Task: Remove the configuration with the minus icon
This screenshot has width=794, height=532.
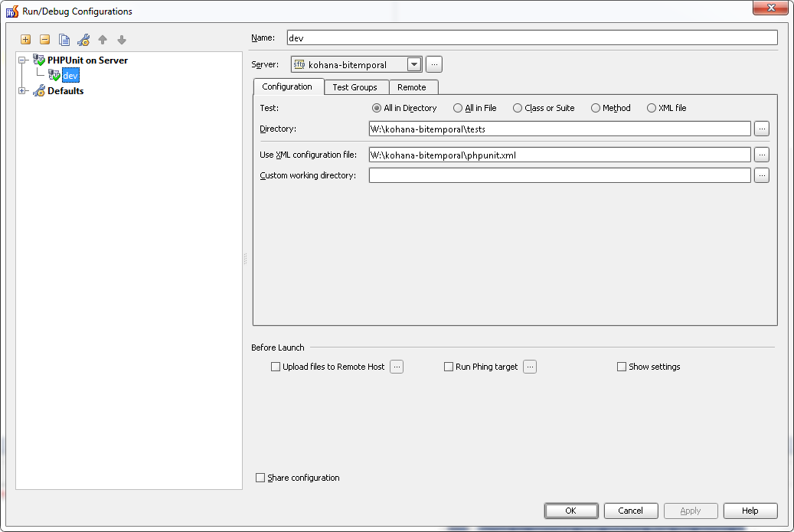Action: (44, 40)
